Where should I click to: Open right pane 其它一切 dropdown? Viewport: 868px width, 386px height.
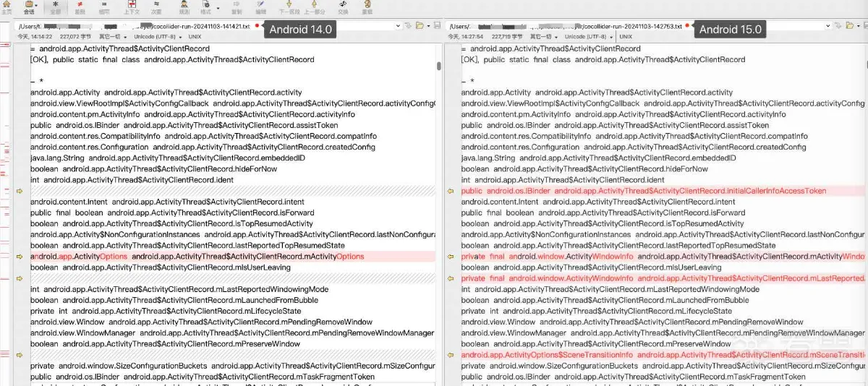[x=544, y=36]
